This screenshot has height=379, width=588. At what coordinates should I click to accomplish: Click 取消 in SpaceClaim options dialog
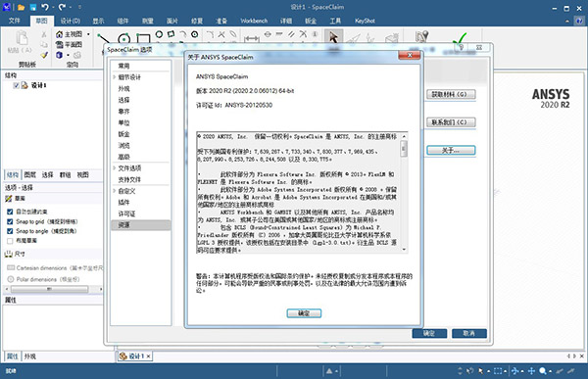pos(469,333)
